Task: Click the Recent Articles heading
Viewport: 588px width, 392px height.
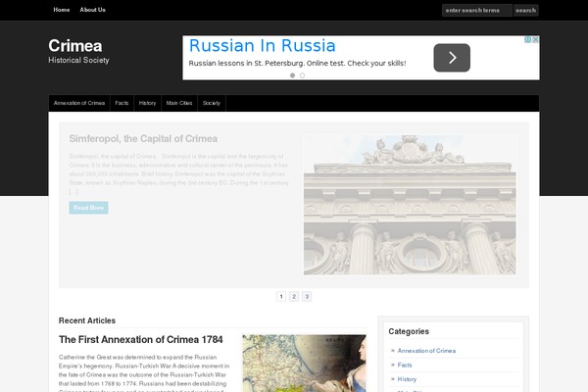Action: [87, 320]
